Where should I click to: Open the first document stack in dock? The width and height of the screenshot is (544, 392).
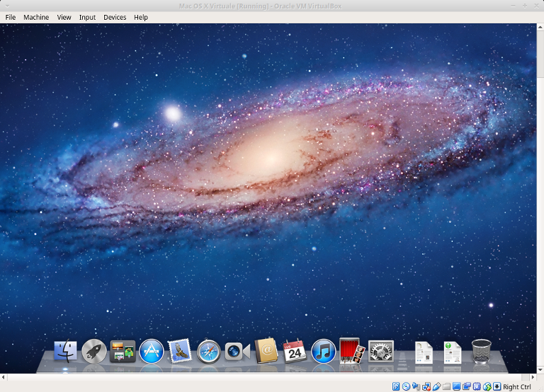tap(424, 352)
